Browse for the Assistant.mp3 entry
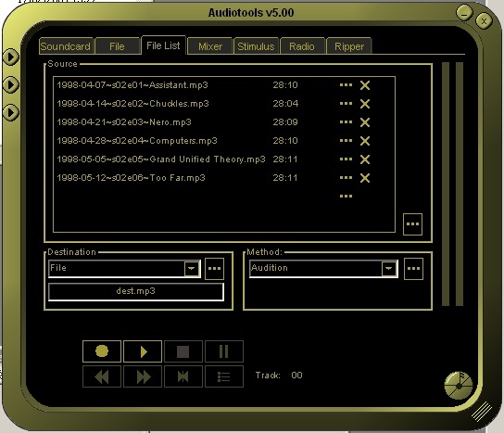 (x=346, y=85)
